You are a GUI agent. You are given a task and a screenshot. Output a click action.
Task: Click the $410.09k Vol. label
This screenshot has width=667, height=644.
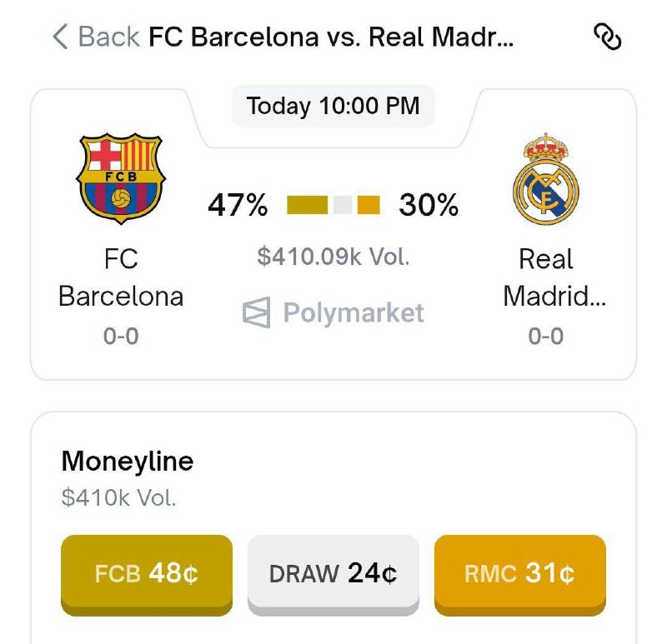click(333, 257)
